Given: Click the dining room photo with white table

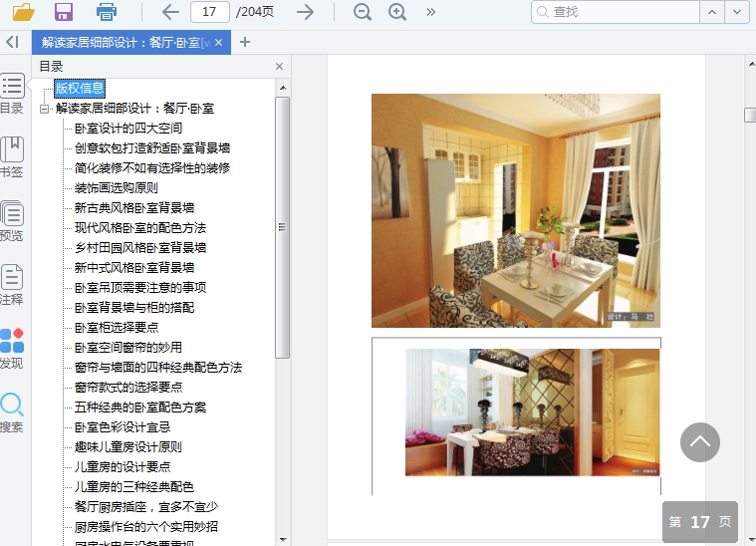Looking at the screenshot, I should (x=516, y=211).
